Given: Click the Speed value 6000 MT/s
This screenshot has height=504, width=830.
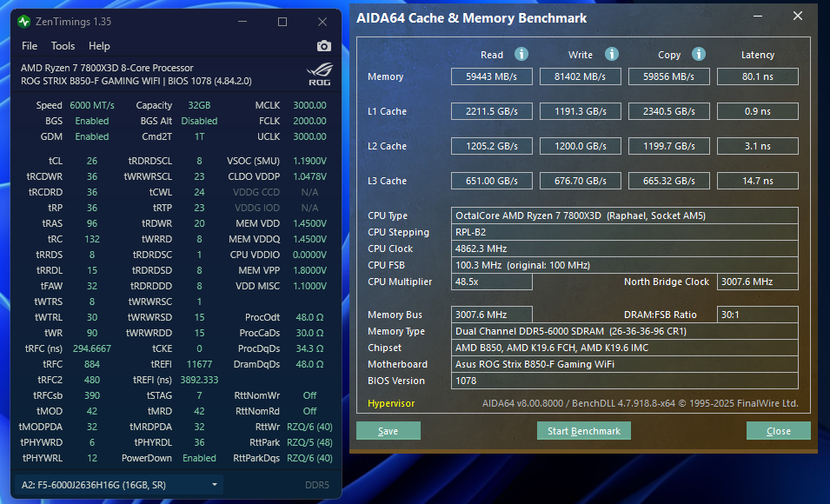Looking at the screenshot, I should (92, 105).
